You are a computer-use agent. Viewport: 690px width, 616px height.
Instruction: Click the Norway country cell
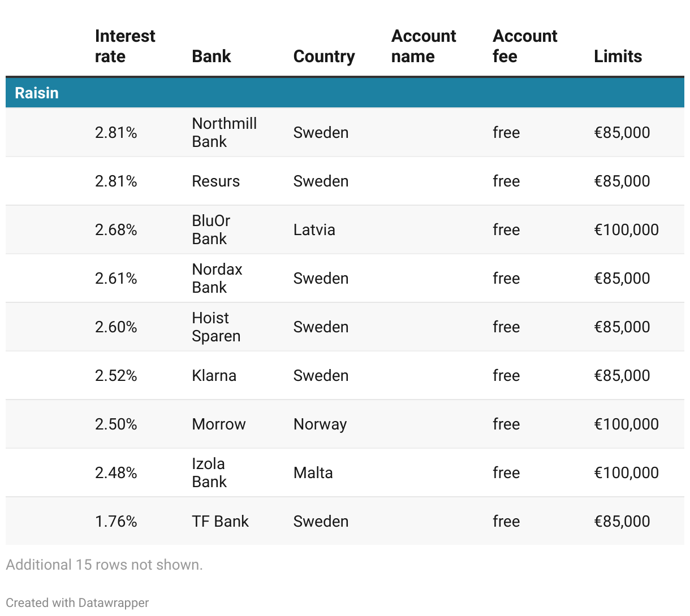pos(320,424)
